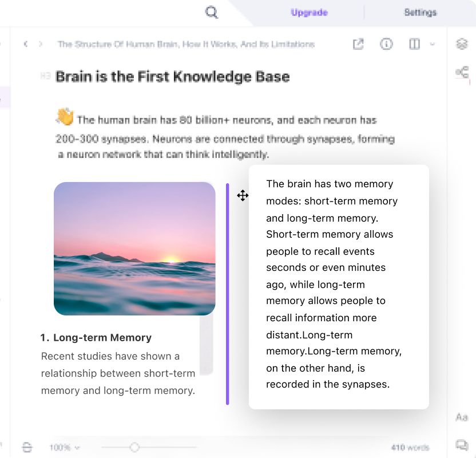Click the print icon in status bar

click(27, 447)
